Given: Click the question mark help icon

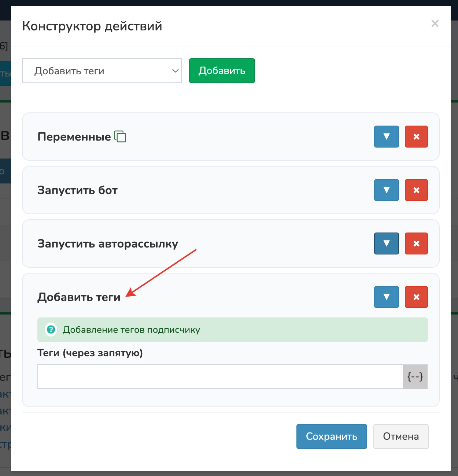Looking at the screenshot, I should click(51, 330).
